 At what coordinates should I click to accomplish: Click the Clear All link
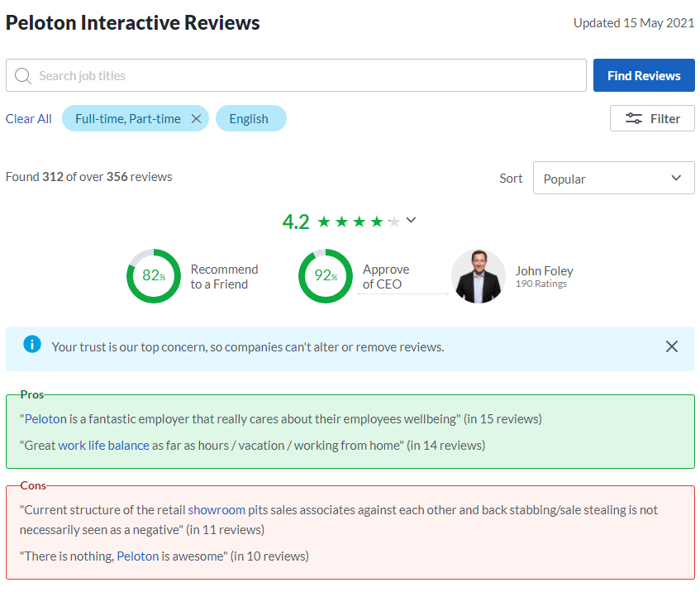point(29,119)
